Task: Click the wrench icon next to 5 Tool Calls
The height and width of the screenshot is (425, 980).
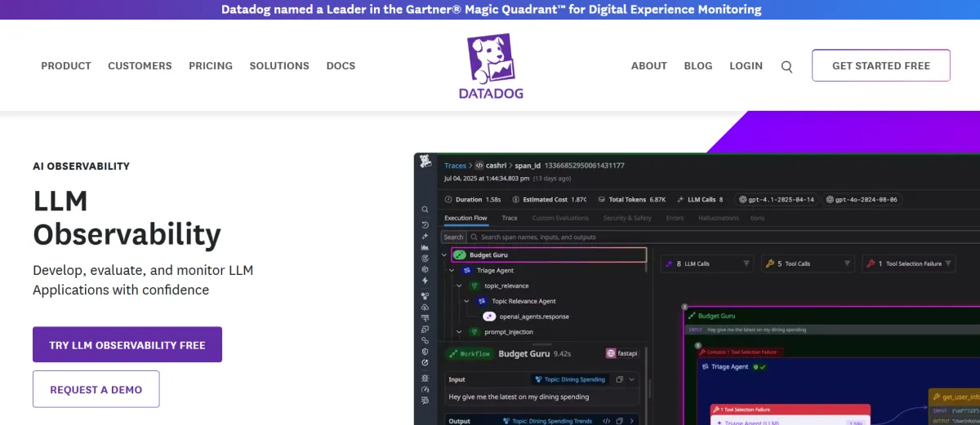Action: pyautogui.click(x=769, y=263)
